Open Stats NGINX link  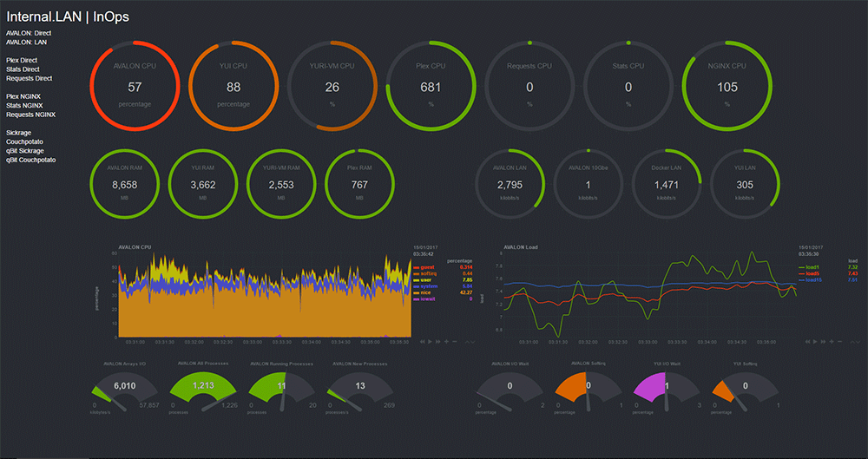[x=24, y=106]
